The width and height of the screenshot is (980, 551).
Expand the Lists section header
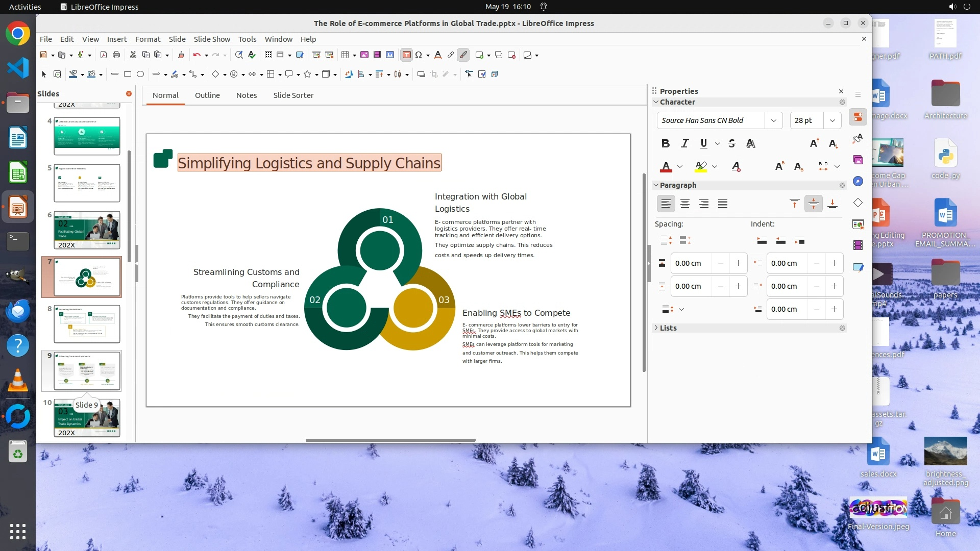coord(668,328)
